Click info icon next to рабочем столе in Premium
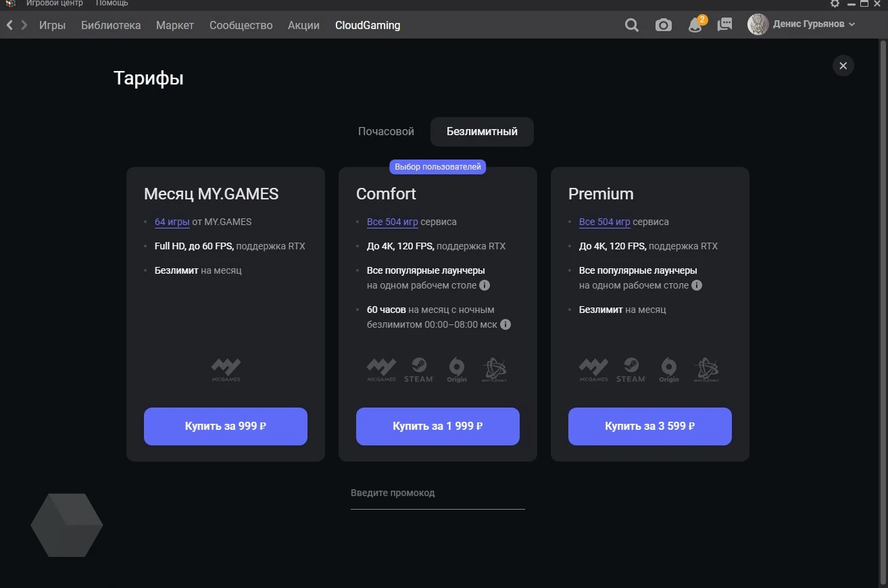 point(696,285)
